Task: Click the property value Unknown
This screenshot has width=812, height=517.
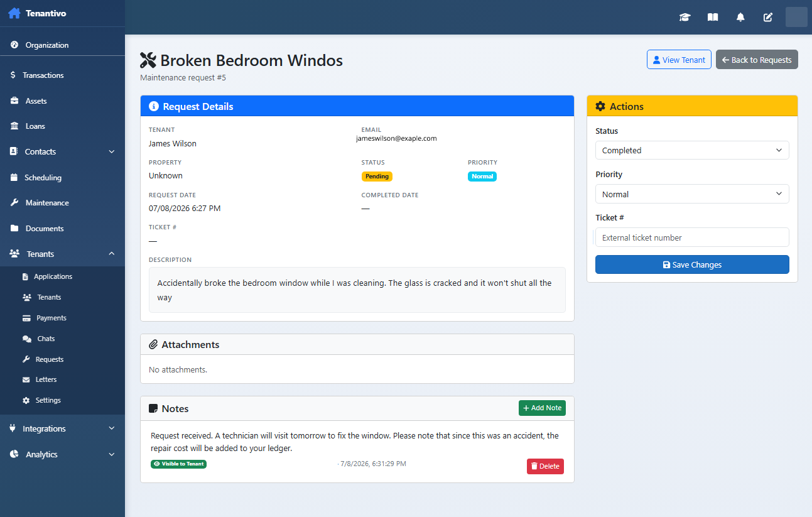Action: [x=166, y=176]
